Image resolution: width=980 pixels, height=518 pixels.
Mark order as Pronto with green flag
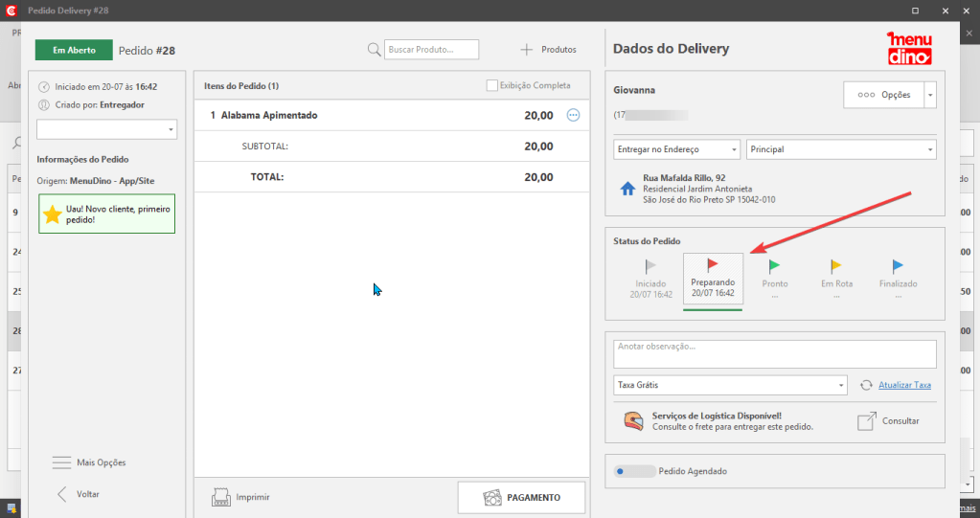[x=774, y=267]
